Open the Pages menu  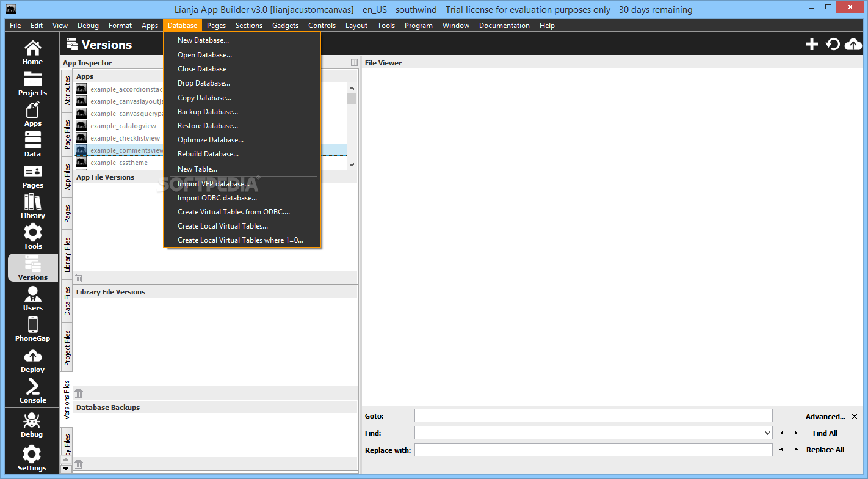pos(216,26)
